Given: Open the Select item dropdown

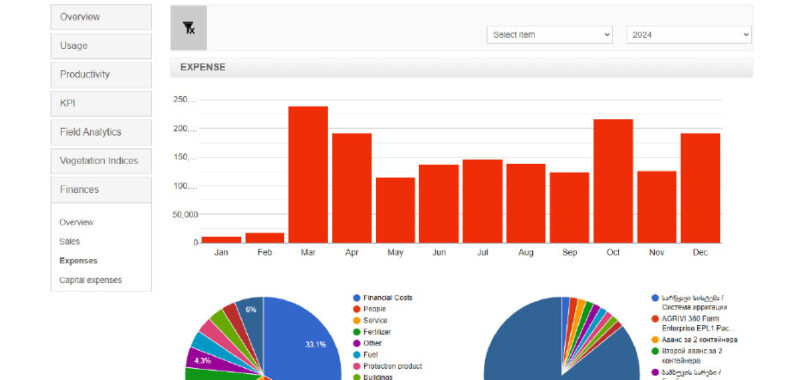Looking at the screenshot, I should coord(549,35).
